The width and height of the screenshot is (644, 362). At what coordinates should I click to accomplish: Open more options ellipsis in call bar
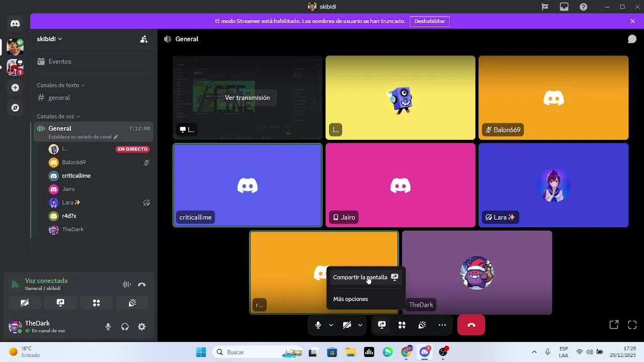(442, 325)
